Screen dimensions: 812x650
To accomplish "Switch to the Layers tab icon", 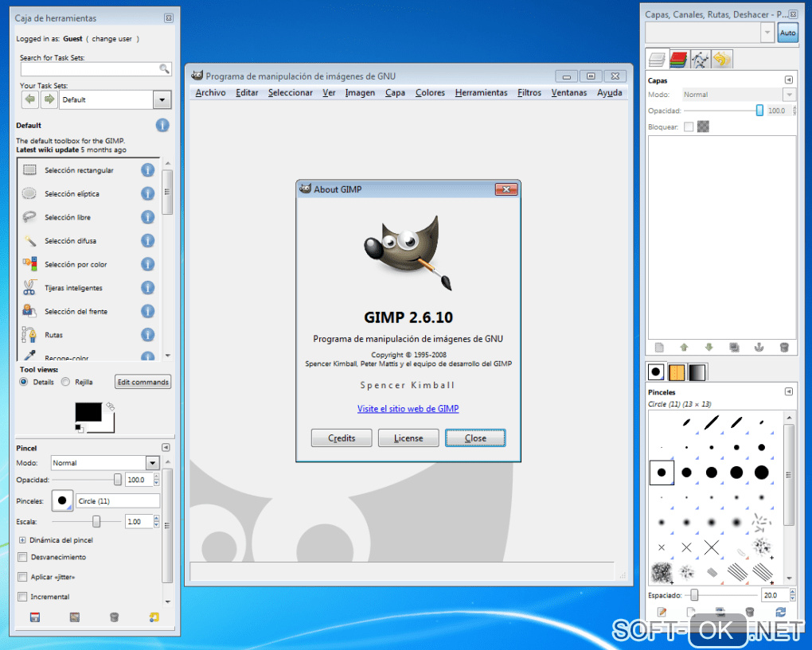I will (657, 60).
